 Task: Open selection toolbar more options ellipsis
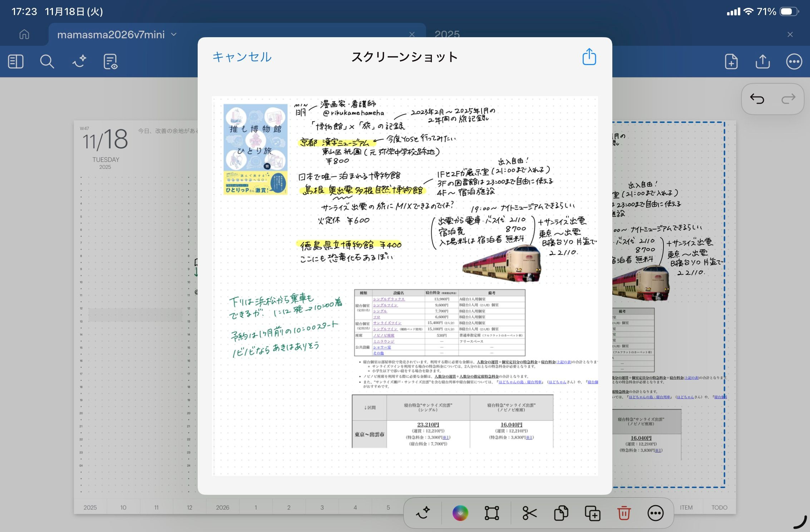click(655, 513)
